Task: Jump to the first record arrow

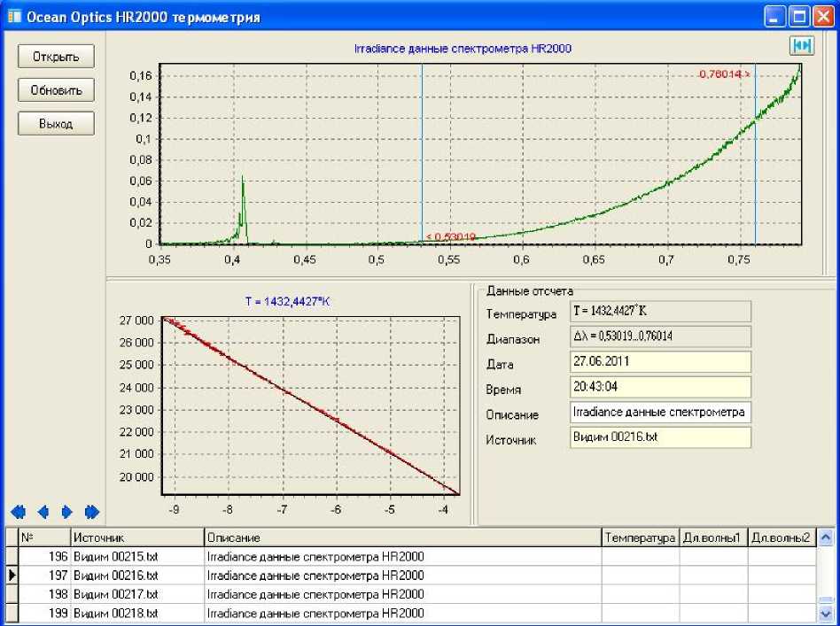Action: click(18, 512)
